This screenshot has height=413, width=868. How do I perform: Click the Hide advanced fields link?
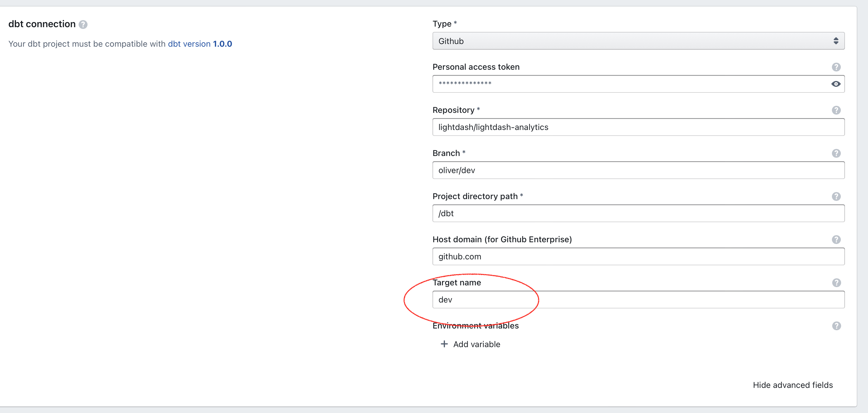(793, 385)
